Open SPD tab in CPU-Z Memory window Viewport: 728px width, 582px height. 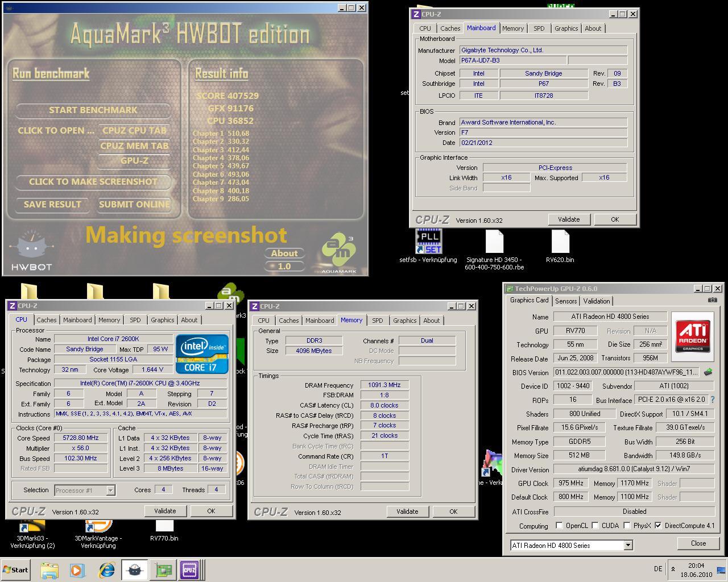click(x=378, y=321)
